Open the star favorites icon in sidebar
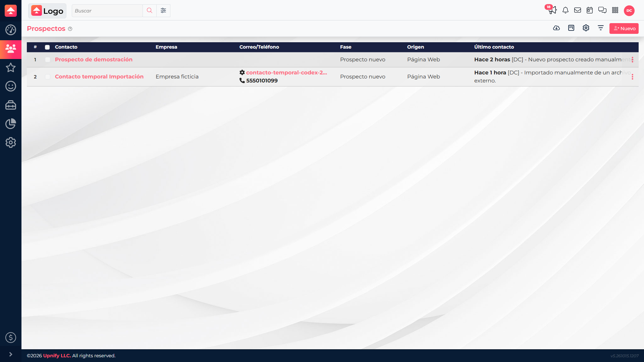Viewport: 644px width, 362px height. point(11,68)
